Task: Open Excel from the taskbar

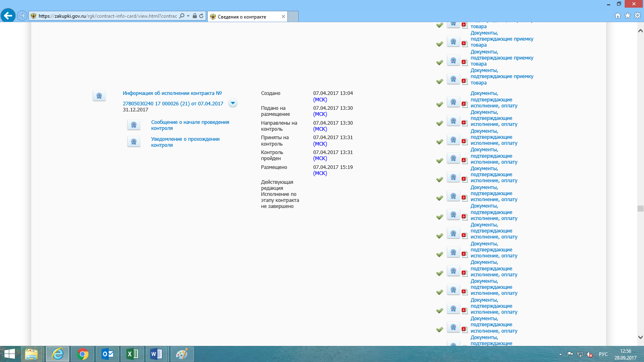Action: tap(132, 354)
